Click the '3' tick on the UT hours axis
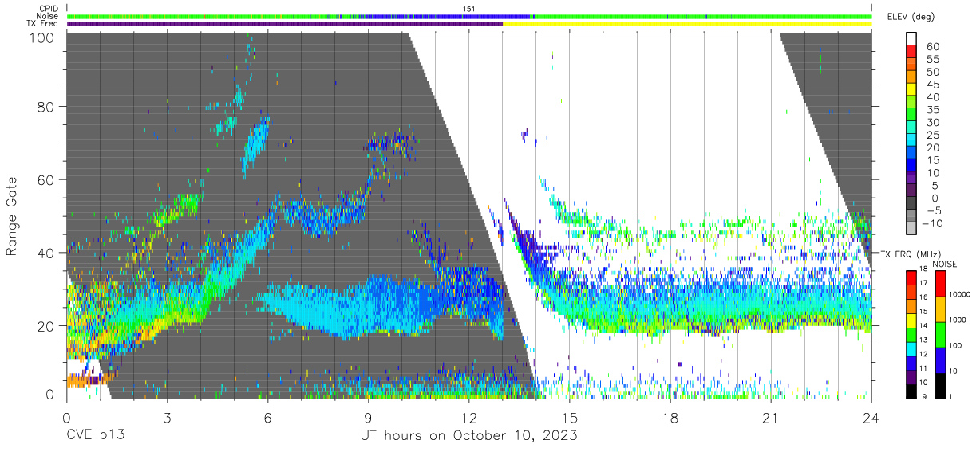The image size is (980, 452). pyautogui.click(x=168, y=418)
